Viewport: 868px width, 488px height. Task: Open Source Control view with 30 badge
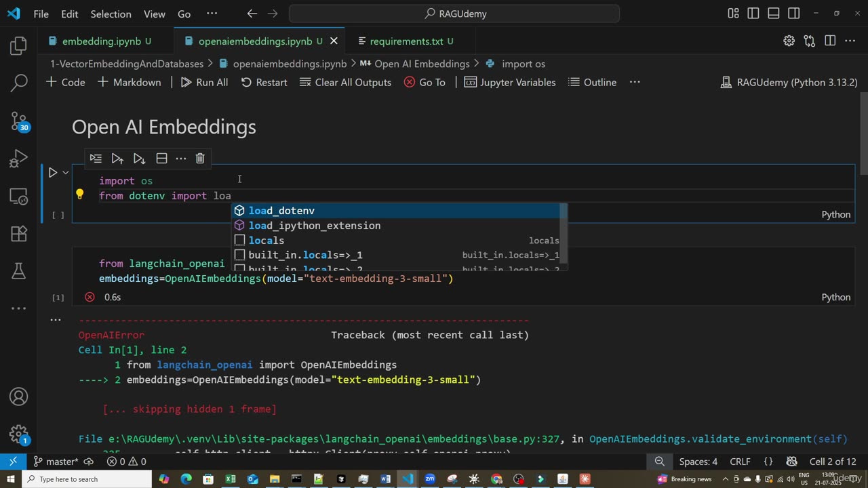click(x=18, y=122)
